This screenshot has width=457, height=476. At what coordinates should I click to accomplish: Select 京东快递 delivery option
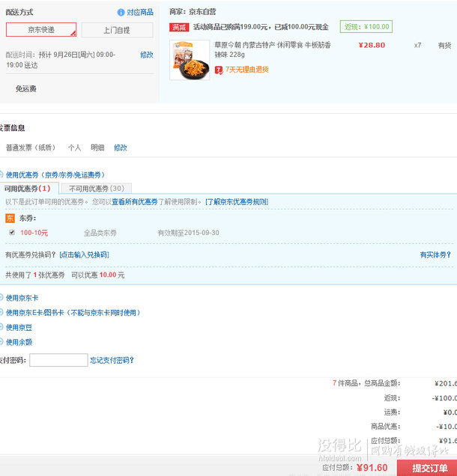[x=41, y=30]
